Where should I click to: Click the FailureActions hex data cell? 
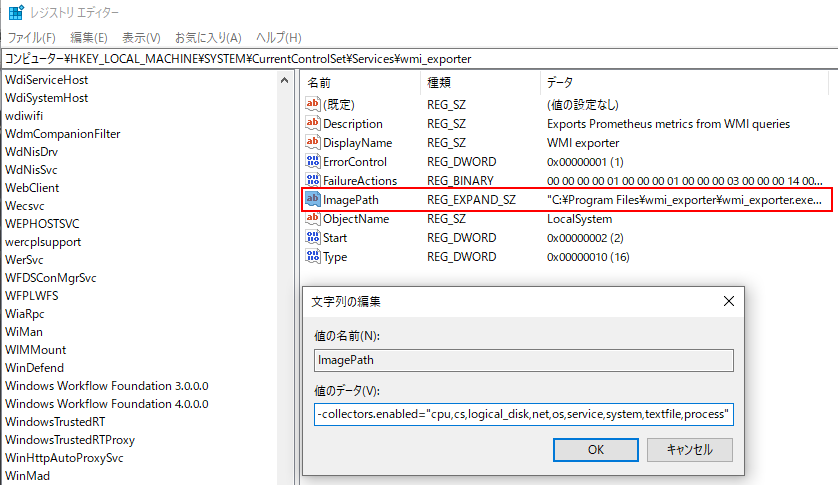point(685,181)
